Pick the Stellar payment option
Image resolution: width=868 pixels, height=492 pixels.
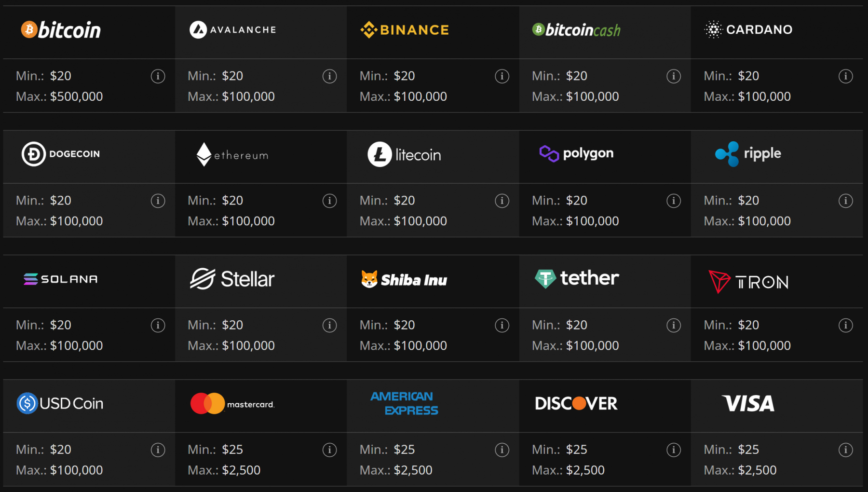coord(232,279)
